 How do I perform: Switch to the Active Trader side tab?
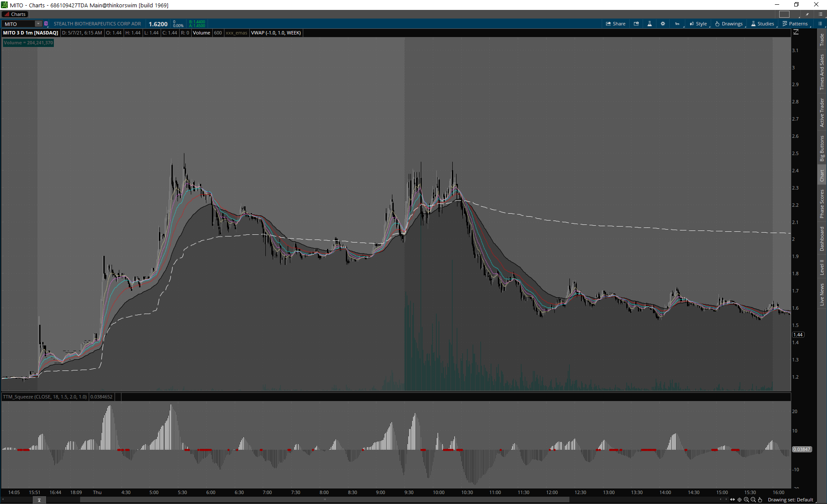(x=822, y=112)
